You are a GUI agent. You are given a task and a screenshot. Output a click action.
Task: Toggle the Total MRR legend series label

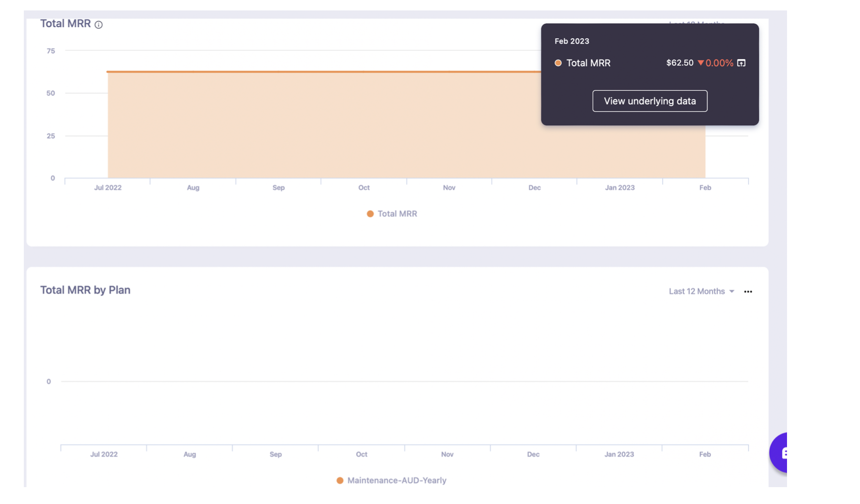(397, 214)
